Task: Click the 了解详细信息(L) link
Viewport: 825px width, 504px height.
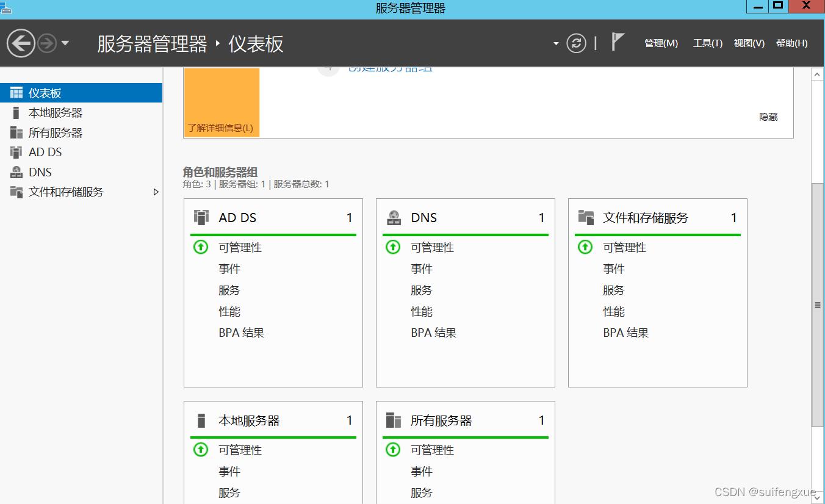Action: coord(221,128)
